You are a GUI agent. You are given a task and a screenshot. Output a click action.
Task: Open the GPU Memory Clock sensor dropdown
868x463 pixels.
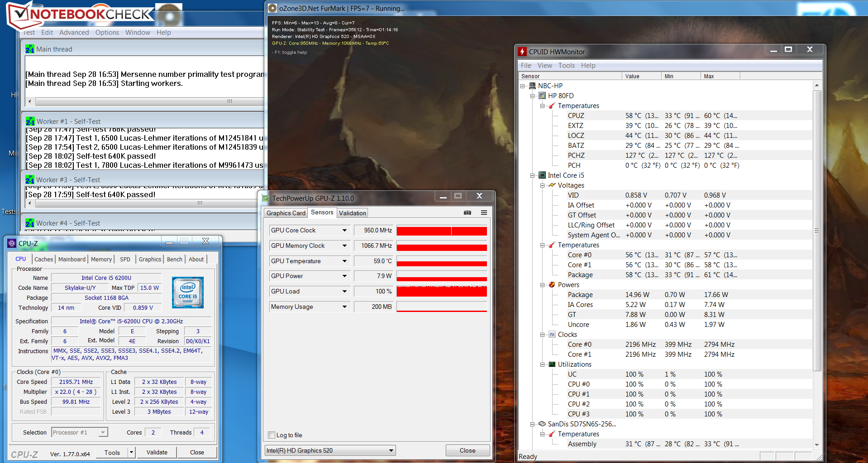(344, 246)
